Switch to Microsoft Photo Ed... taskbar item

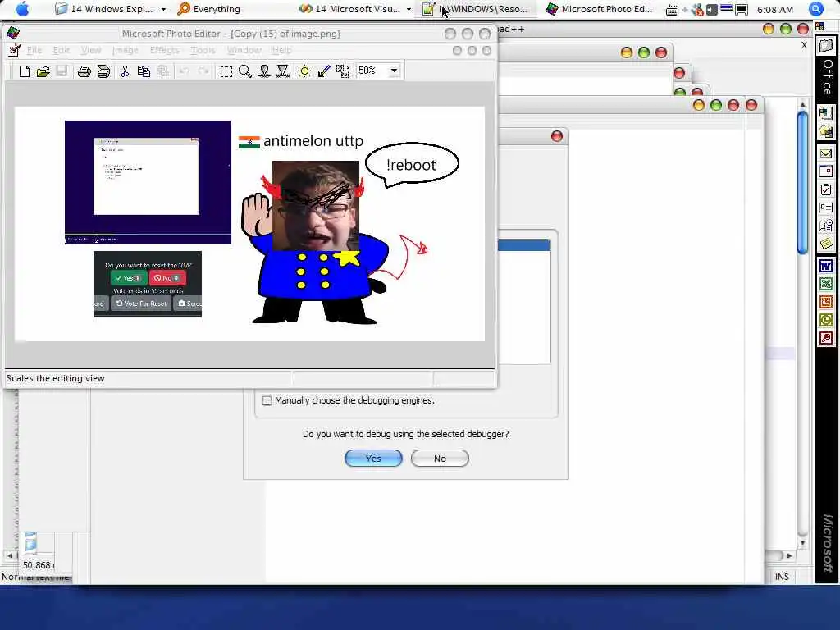[x=600, y=9]
